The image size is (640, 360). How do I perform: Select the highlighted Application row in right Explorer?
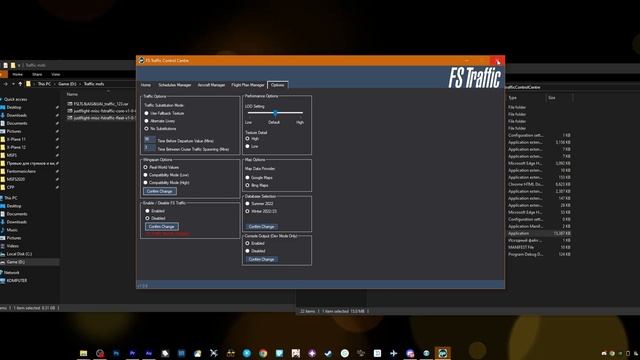[x=539, y=233]
